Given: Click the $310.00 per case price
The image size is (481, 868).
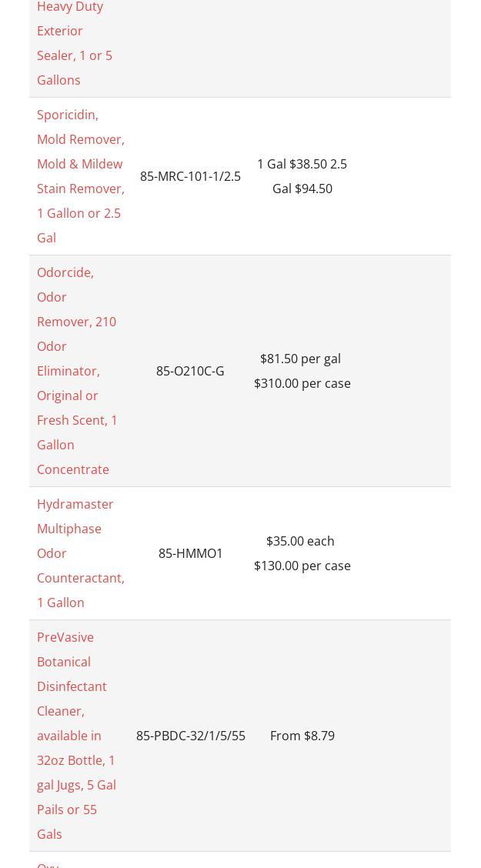Looking at the screenshot, I should pyautogui.click(x=302, y=383).
